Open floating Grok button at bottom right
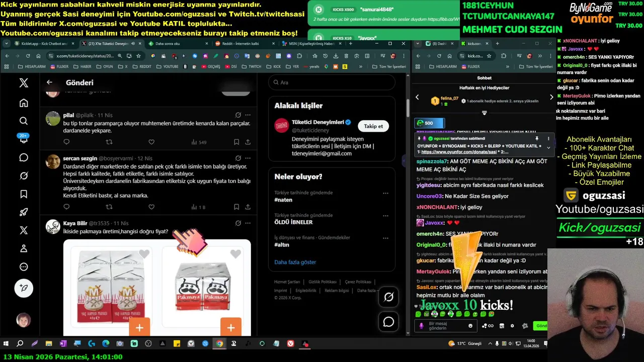644x362 pixels. pos(388,297)
